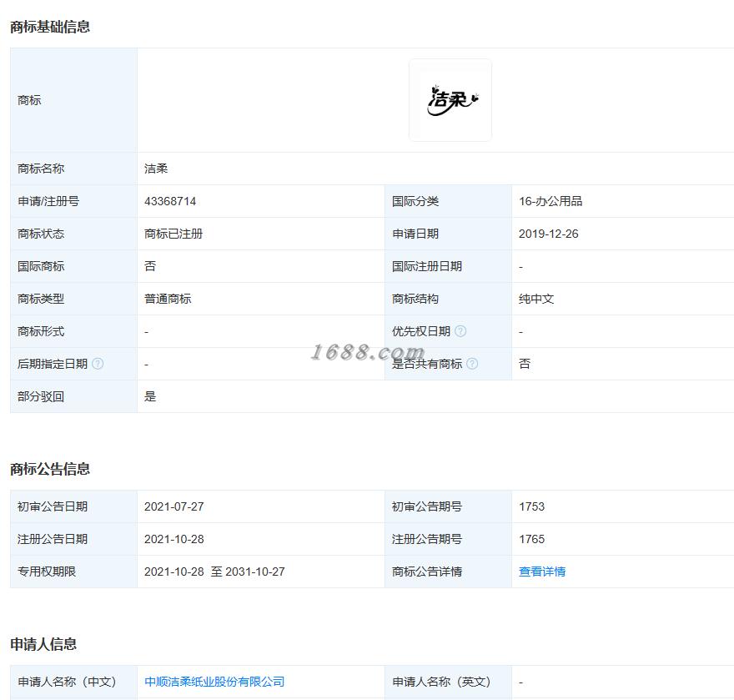
Task: Click the 申请日期 label cell
Action: pos(448,234)
